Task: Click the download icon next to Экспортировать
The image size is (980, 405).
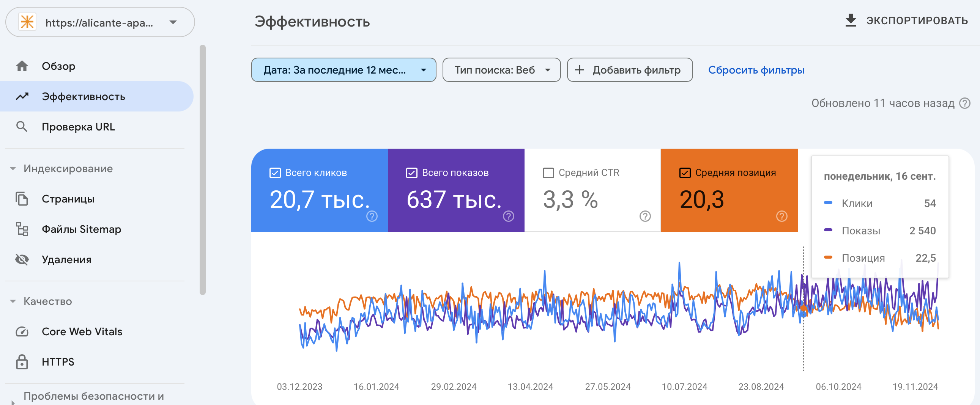Action: pos(851,20)
